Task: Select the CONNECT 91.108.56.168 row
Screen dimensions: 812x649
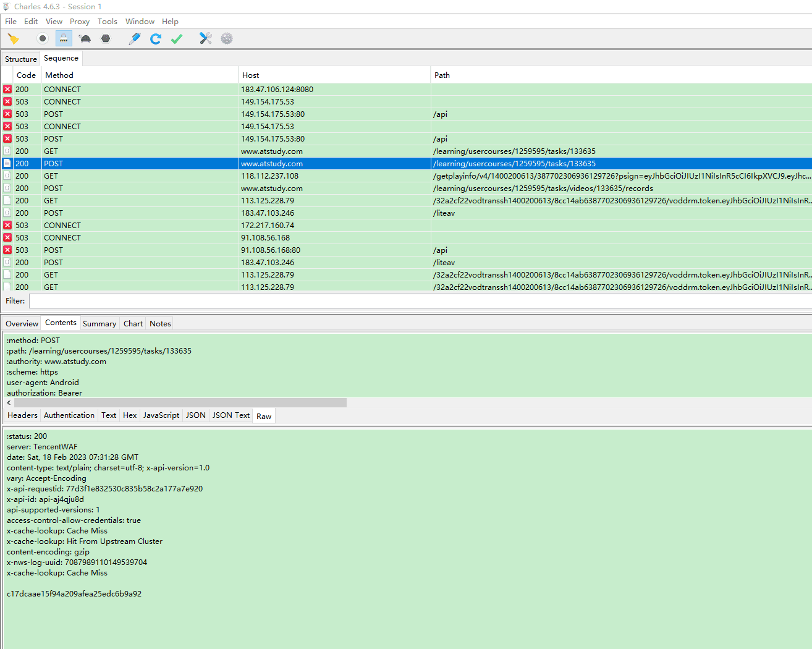Action: click(x=406, y=237)
